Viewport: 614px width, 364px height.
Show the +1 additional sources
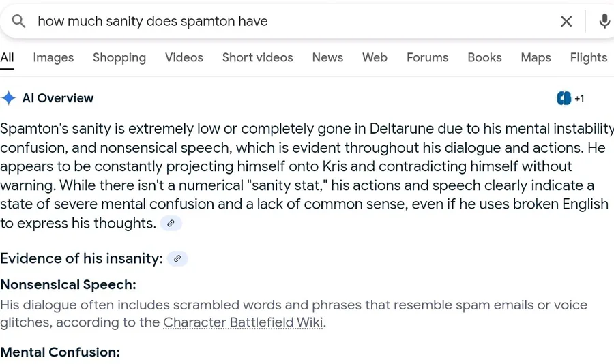pos(579,99)
